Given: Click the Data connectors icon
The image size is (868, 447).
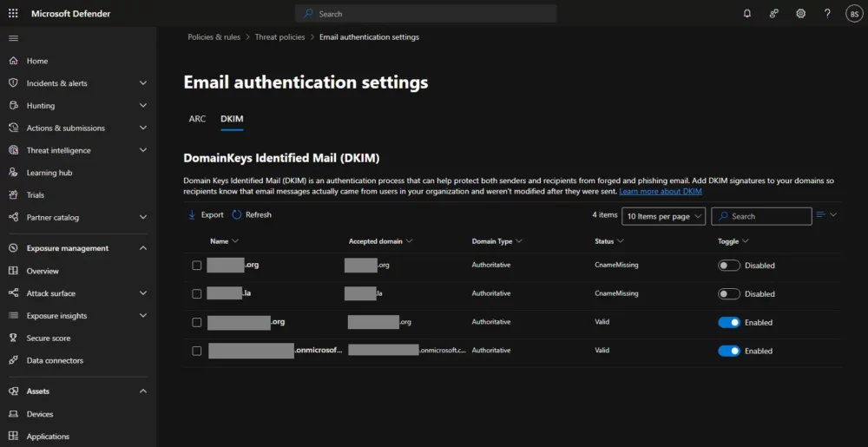Looking at the screenshot, I should pyautogui.click(x=13, y=360).
